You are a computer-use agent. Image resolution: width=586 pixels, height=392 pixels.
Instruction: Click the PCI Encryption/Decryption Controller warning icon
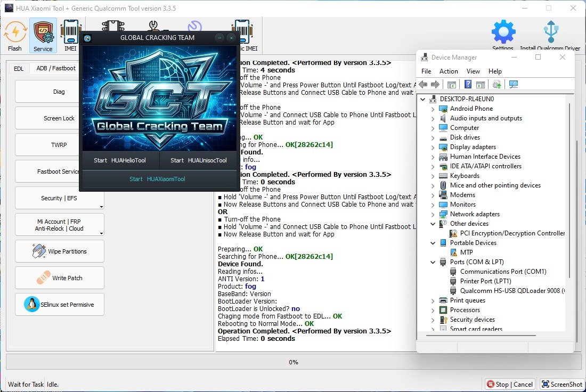click(x=453, y=233)
